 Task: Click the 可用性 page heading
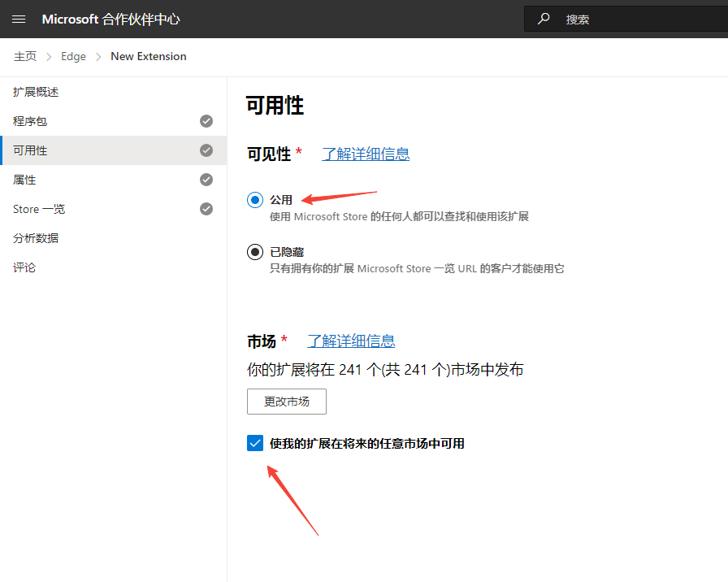click(x=275, y=106)
